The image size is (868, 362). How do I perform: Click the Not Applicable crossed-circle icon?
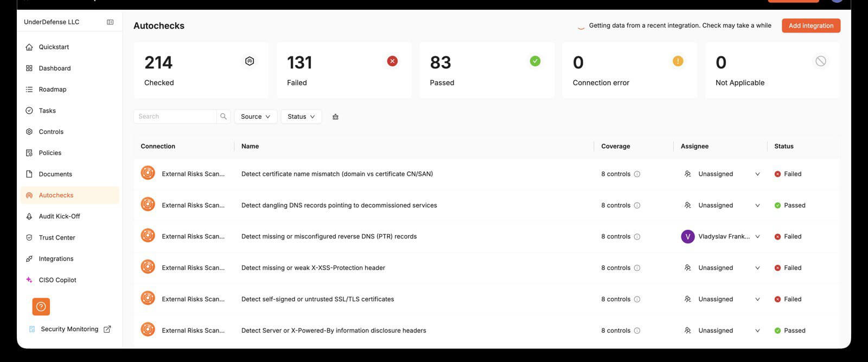tap(821, 61)
